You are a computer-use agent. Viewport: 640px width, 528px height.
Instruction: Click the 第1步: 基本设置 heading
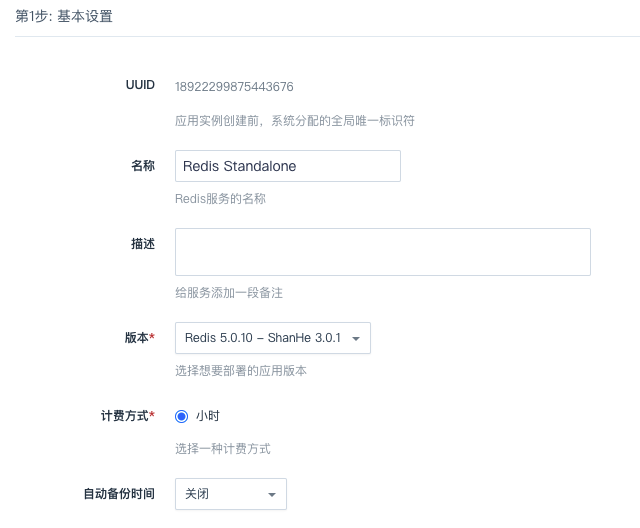point(64,16)
